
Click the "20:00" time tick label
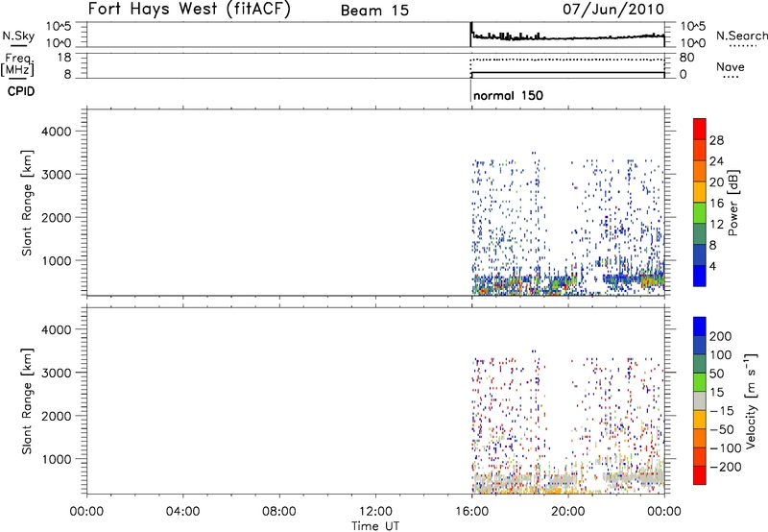[568, 512]
